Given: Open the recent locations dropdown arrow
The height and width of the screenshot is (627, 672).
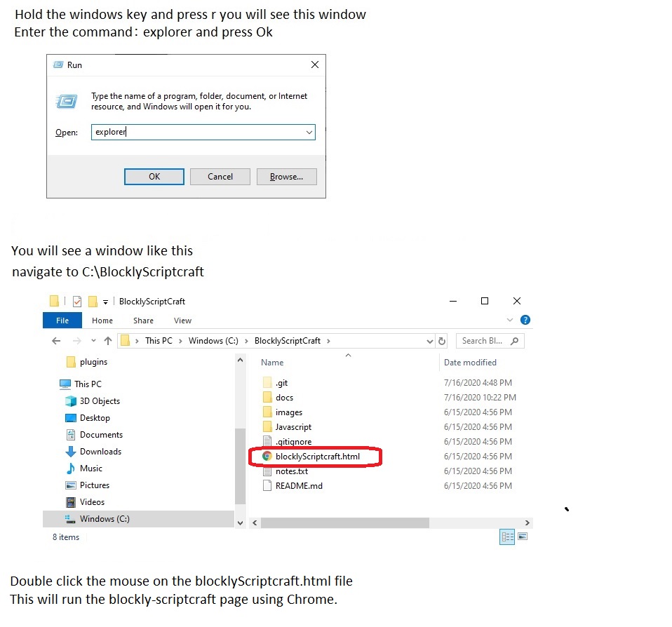Looking at the screenshot, I should click(x=93, y=341).
